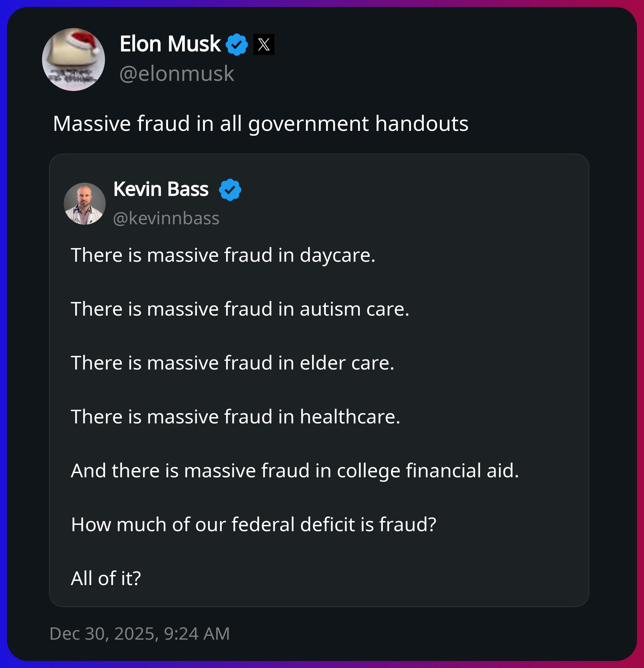This screenshot has height=668, width=644.
Task: Click the Elon Musk display name
Action: point(170,44)
